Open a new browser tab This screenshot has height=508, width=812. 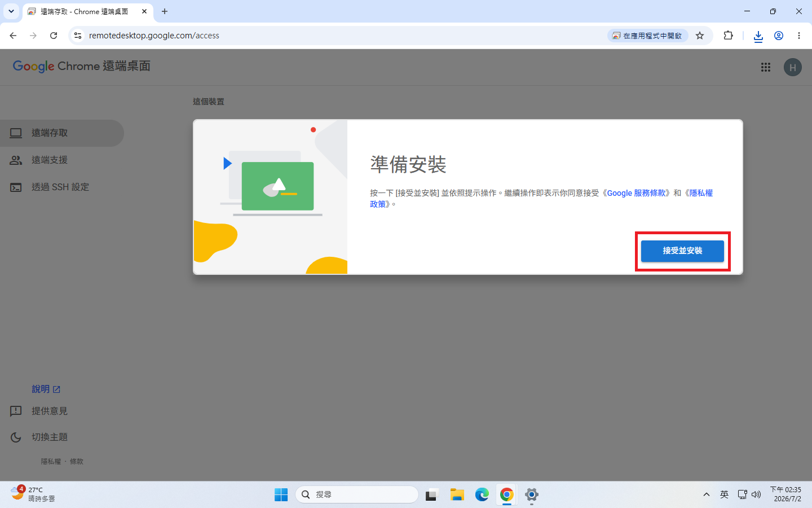tap(165, 11)
